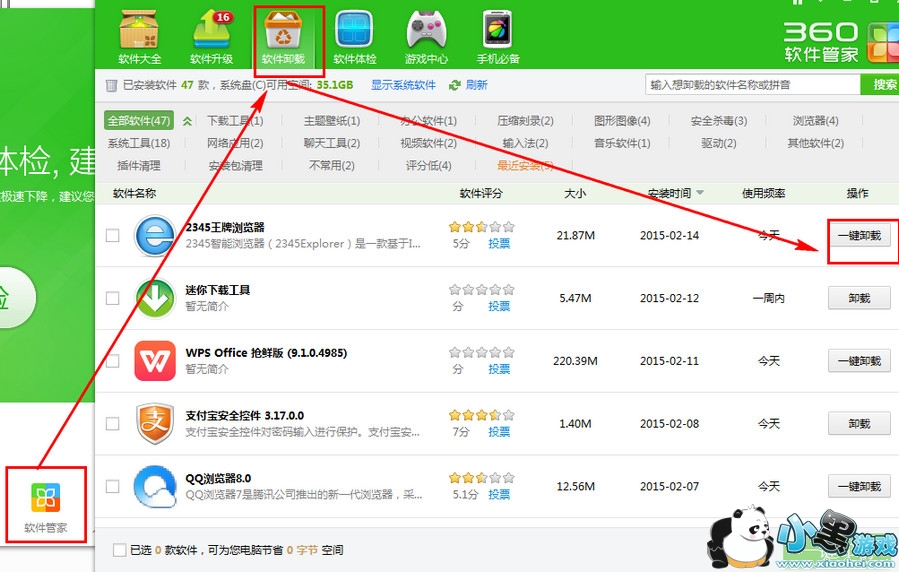Select the 浏览器(4) category
Image resolution: width=899 pixels, height=572 pixels.
click(x=815, y=121)
